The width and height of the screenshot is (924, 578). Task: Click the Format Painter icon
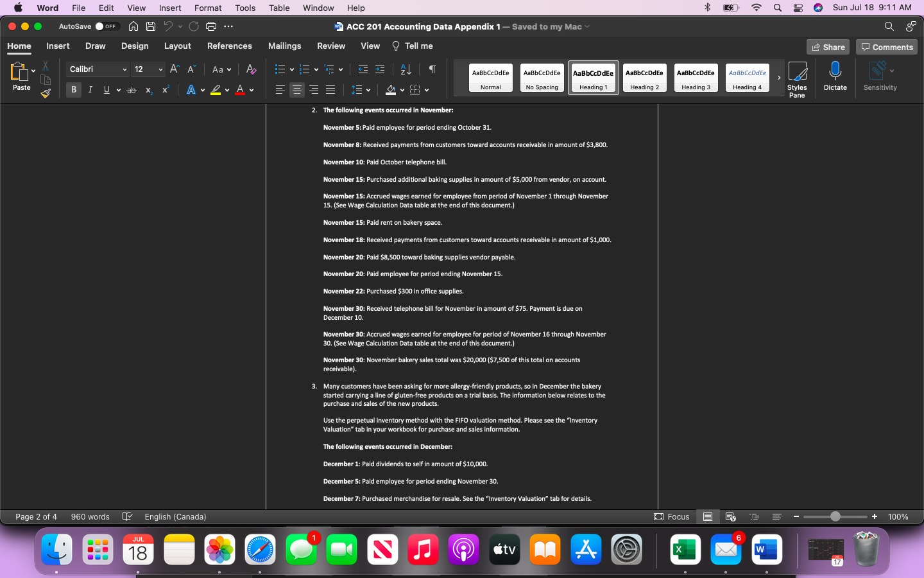[46, 94]
